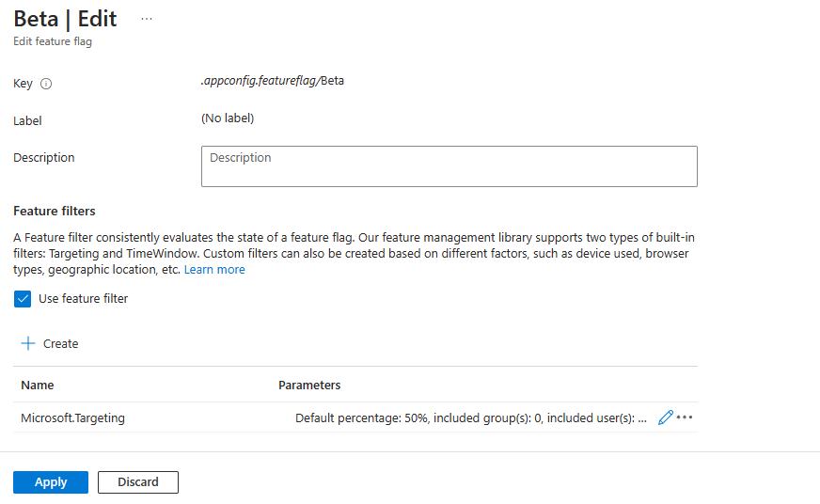Open the ellipsis menu beside Beta | Edit title
This screenshot has width=820, height=504.
147,19
